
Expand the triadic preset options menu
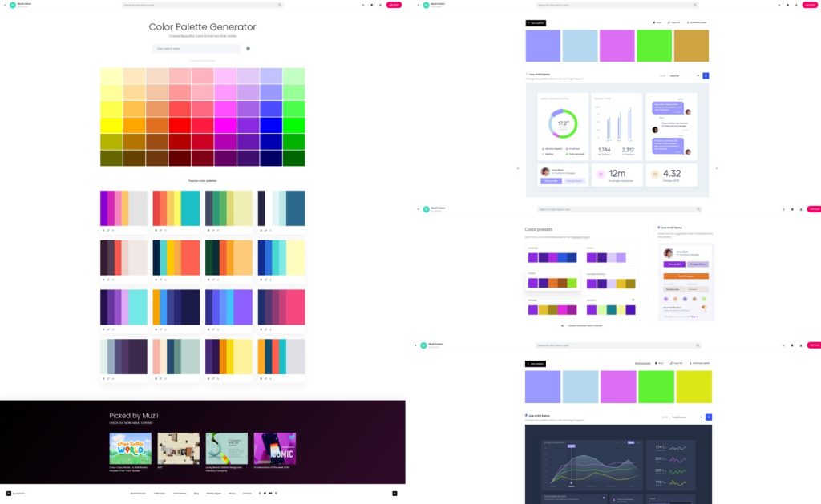(577, 273)
